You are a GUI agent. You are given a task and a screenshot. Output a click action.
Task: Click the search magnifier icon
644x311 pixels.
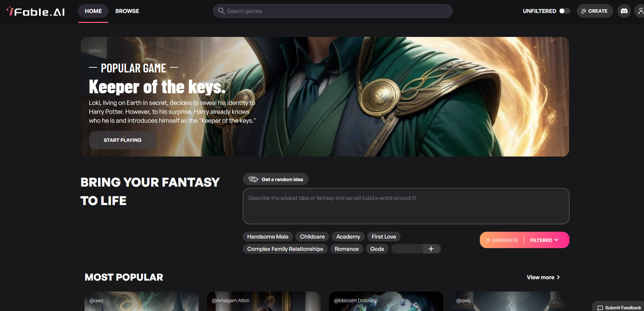[x=221, y=11]
